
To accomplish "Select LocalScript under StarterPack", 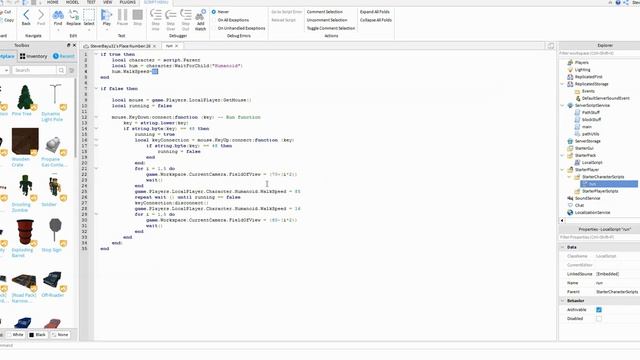I will 592,162.
